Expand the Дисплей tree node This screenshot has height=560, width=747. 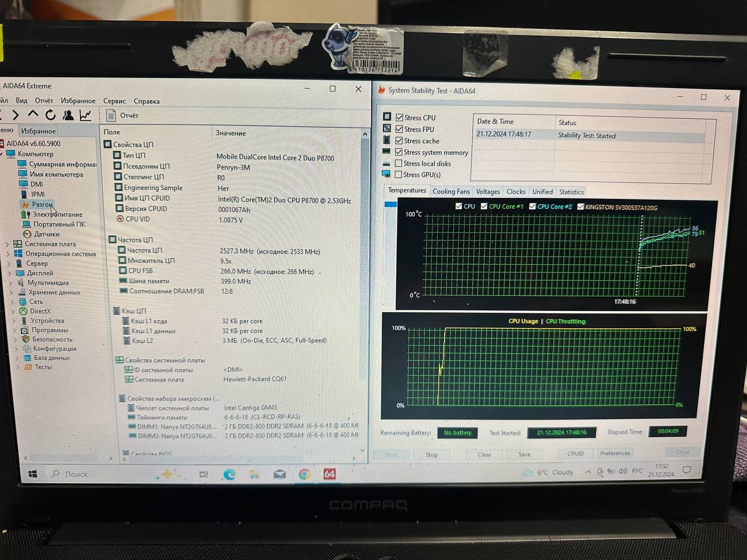(x=10, y=273)
